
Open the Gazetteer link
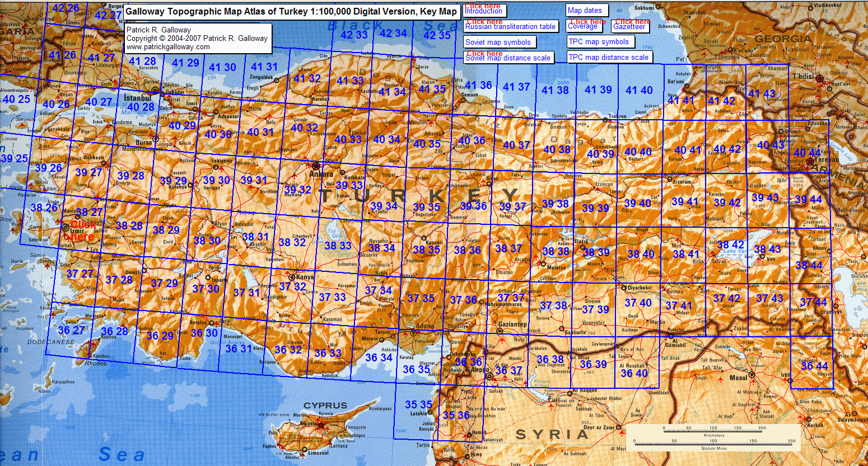click(x=629, y=26)
